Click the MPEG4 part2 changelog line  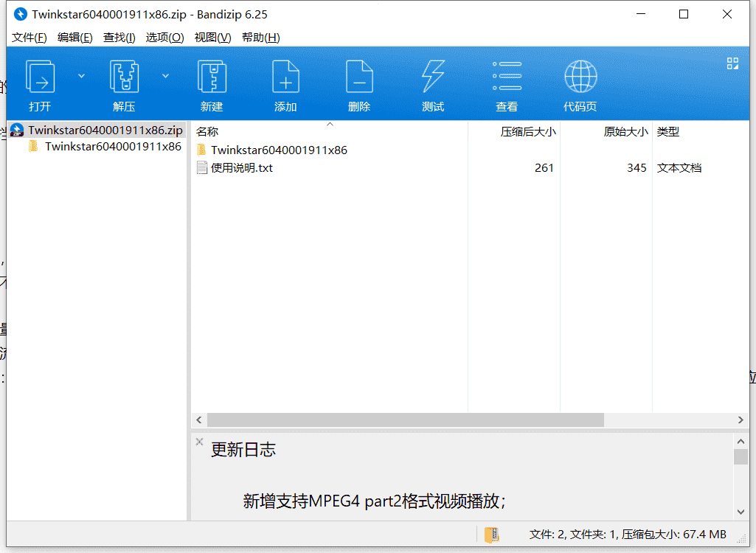374,501
